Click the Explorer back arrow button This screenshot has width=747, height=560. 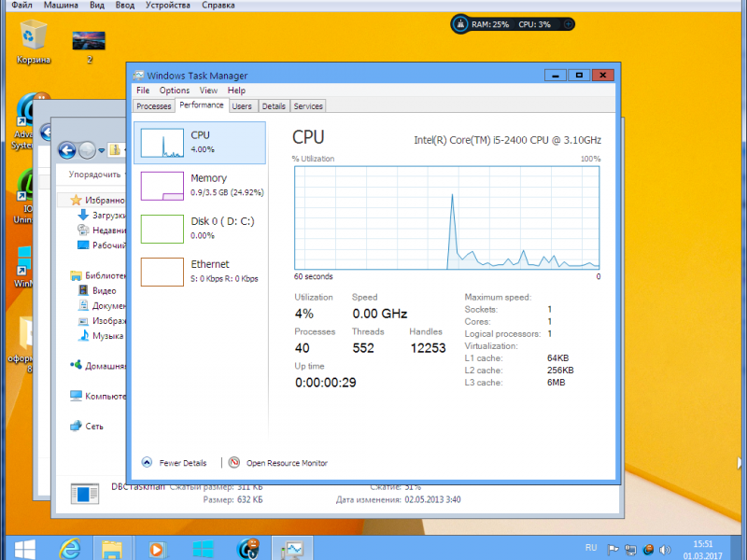pos(66,150)
